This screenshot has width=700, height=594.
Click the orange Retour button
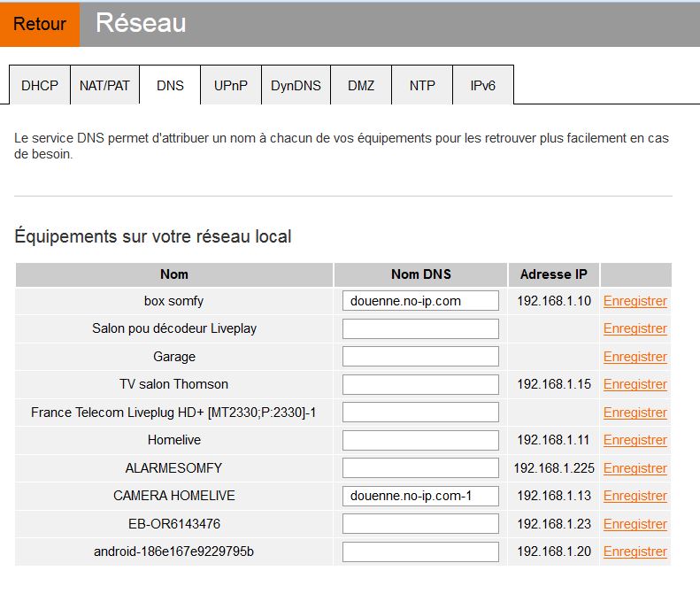[x=40, y=24]
